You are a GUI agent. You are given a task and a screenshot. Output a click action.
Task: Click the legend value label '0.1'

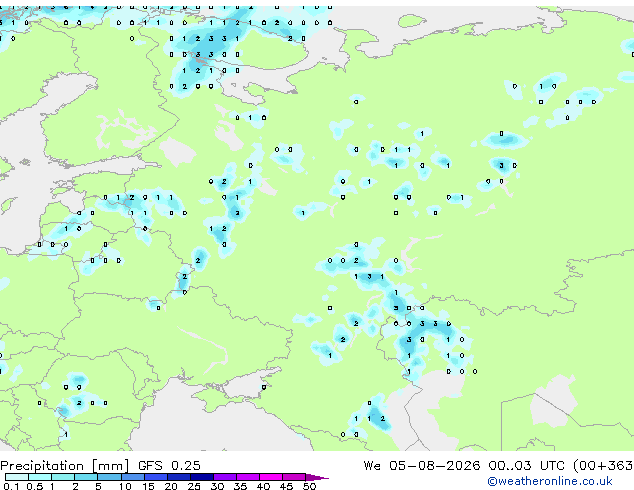[x=11, y=486]
